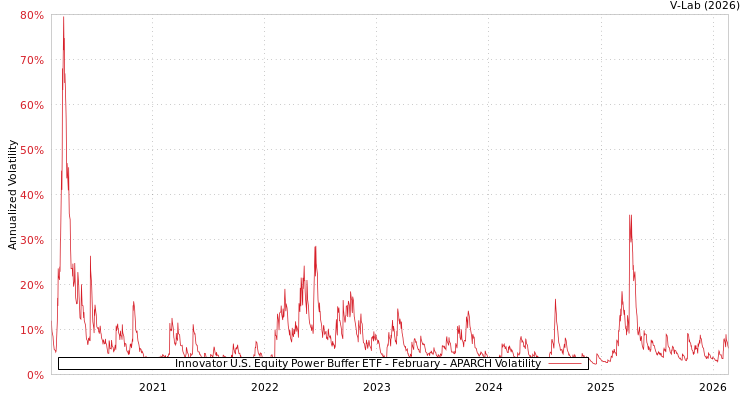Screen dimensions: 750x400
Task: Click the V-Lab (2026) credit text
Action: point(705,6)
